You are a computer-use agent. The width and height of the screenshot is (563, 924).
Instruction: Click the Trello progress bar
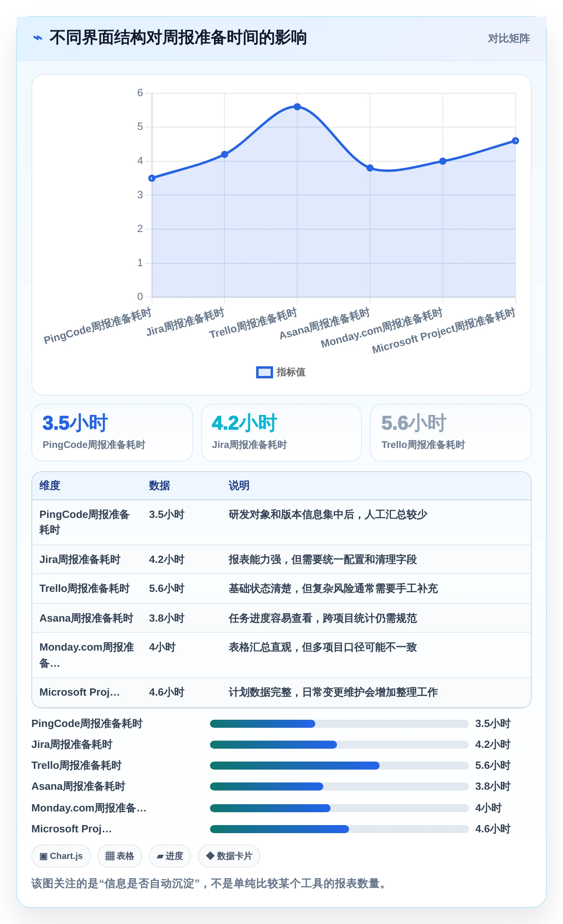339,766
